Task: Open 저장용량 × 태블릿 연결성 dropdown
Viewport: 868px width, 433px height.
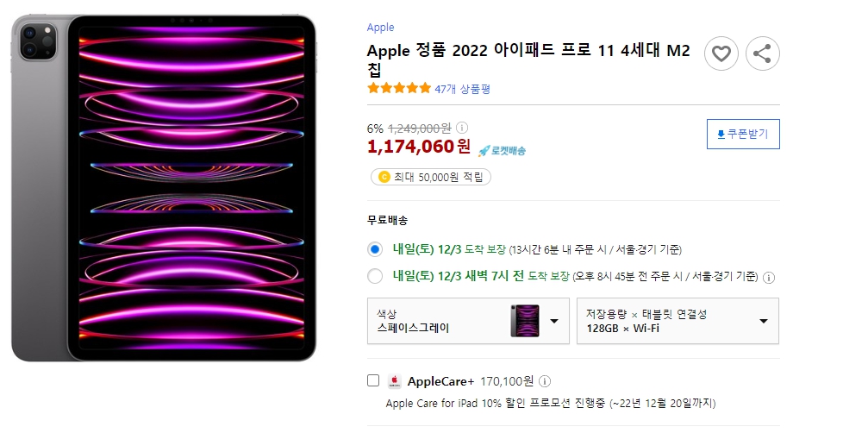Action: tap(678, 321)
